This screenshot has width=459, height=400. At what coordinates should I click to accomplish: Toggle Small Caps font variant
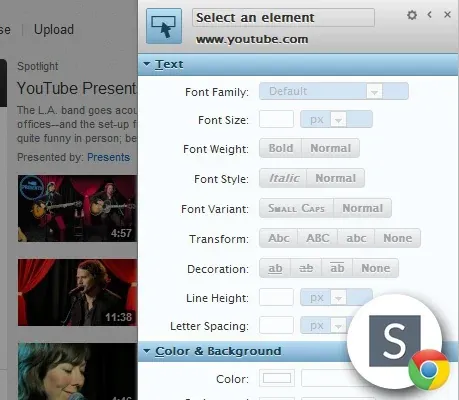click(x=296, y=208)
